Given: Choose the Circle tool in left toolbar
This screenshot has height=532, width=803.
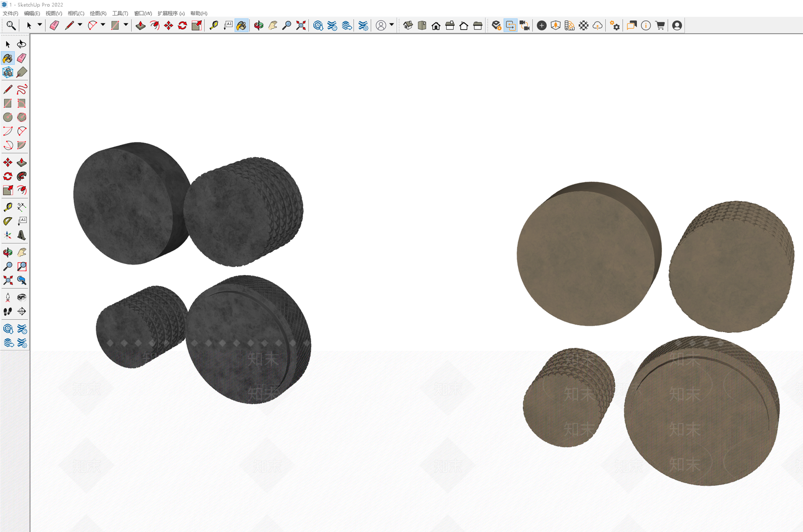Looking at the screenshot, I should coord(8,117).
